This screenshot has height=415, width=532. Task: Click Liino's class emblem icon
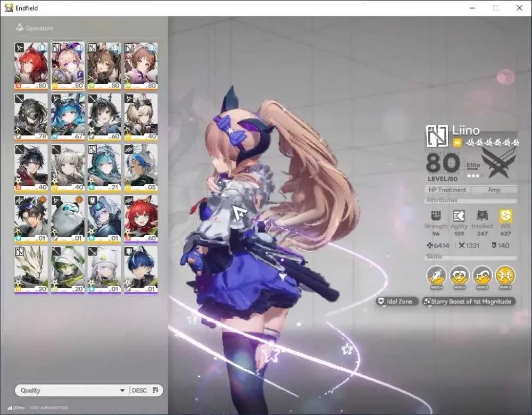point(437,136)
